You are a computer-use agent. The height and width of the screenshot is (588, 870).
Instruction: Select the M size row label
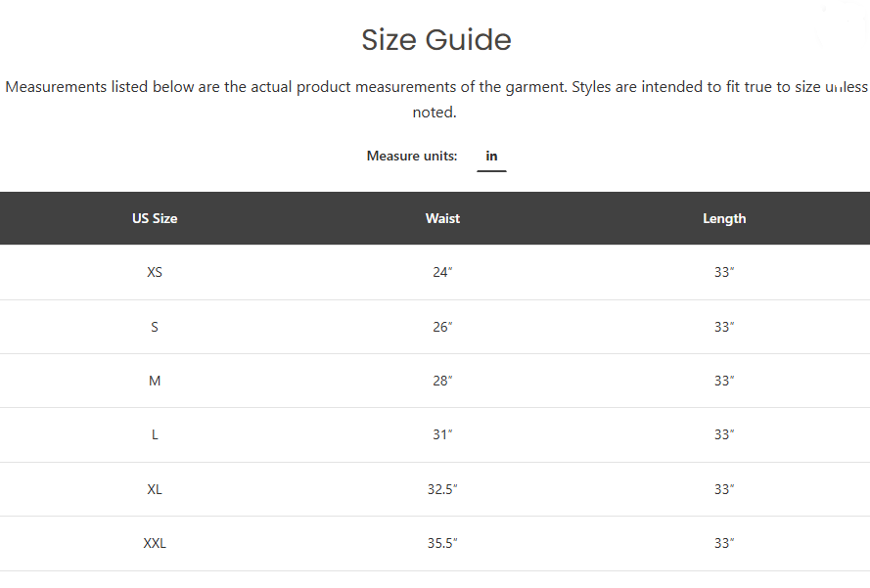155,382
